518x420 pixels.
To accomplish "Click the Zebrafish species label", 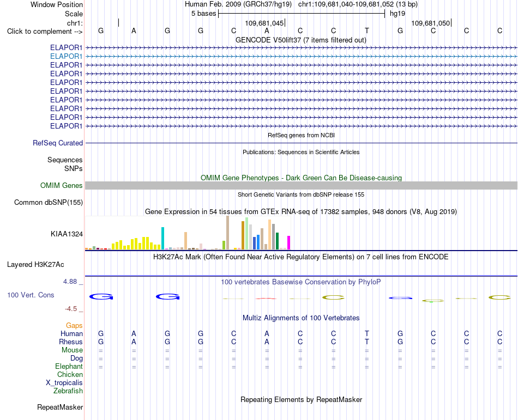I will pyautogui.click(x=68, y=391).
